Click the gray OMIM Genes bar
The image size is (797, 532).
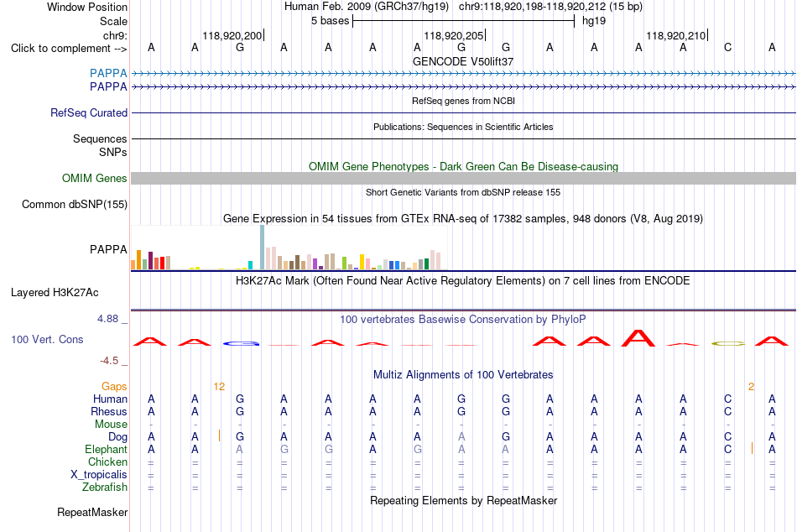tap(464, 178)
